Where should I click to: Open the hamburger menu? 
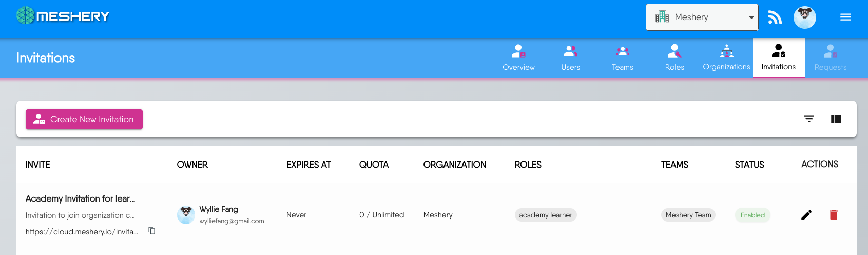[x=845, y=17]
